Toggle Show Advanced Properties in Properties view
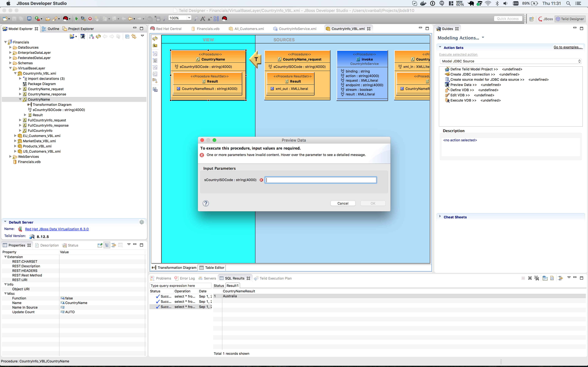This screenshot has height=367, width=588. click(113, 245)
